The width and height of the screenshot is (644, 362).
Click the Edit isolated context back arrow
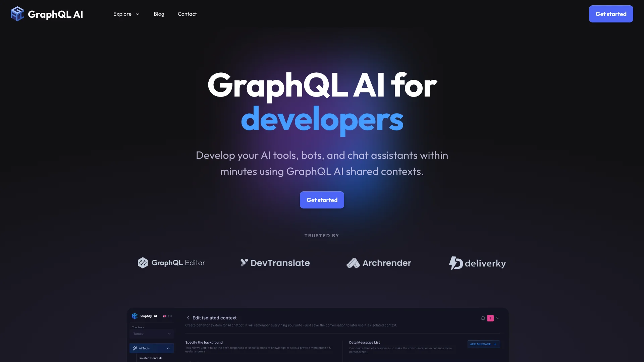[188, 317]
